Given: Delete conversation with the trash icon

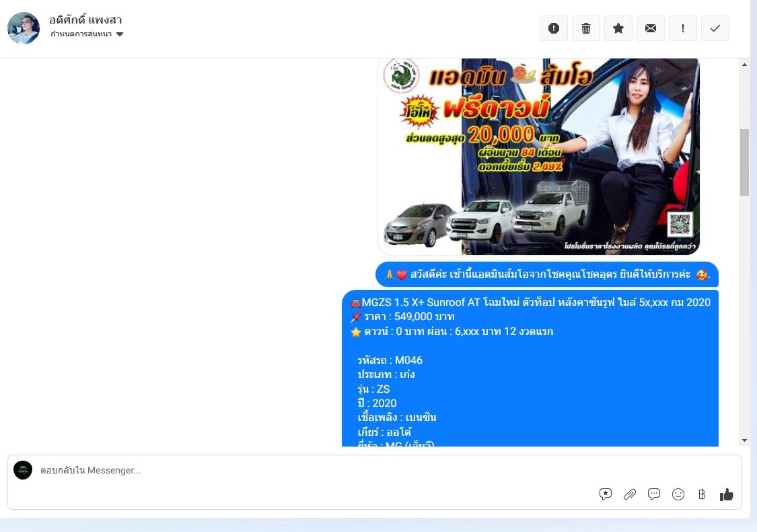Looking at the screenshot, I should [586, 28].
